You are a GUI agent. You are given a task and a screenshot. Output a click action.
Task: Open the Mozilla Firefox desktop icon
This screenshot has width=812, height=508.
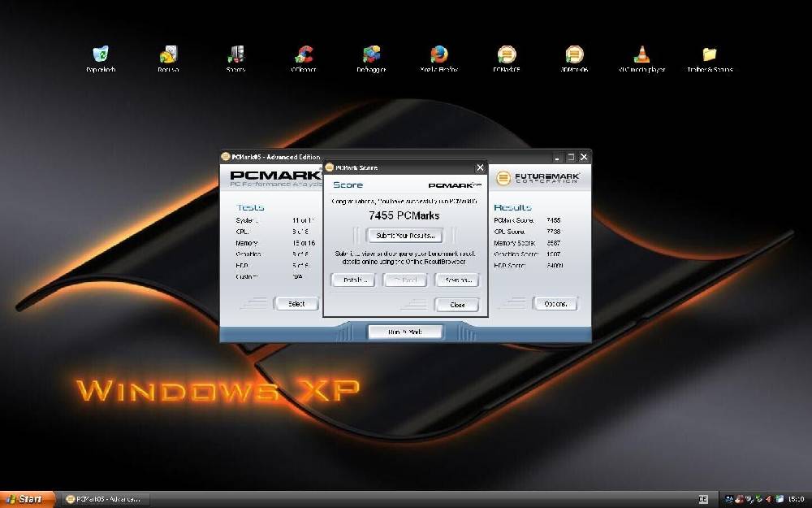tap(439, 59)
